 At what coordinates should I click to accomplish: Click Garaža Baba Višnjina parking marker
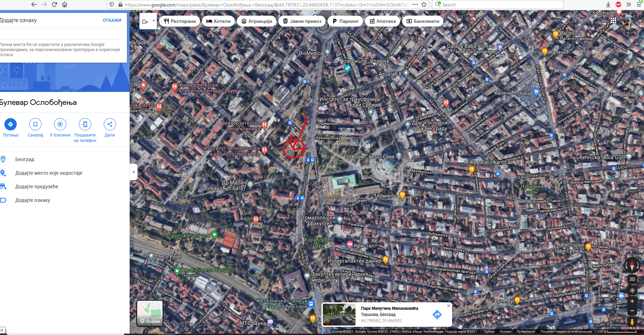(x=500, y=48)
